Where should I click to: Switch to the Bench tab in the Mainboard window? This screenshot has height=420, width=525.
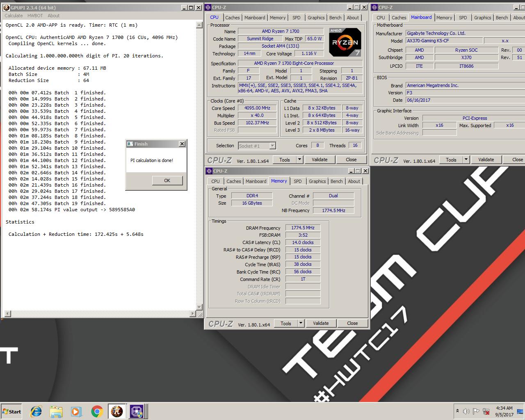click(x=502, y=18)
